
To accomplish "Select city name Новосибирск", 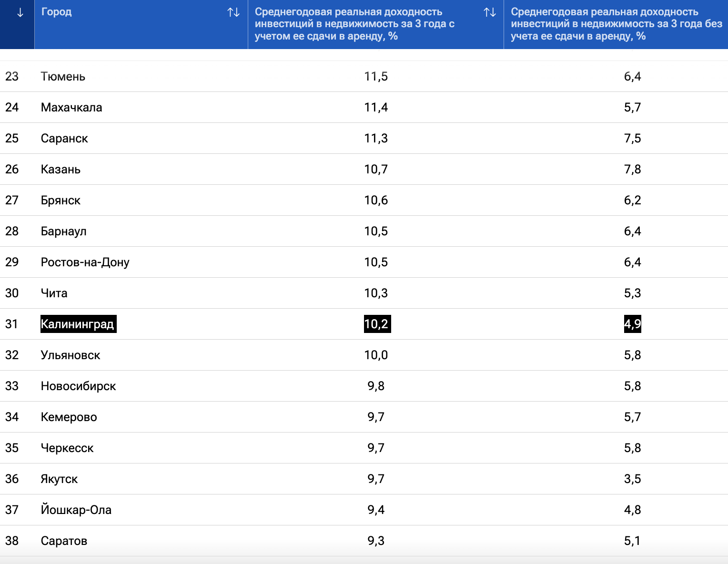I will pyautogui.click(x=79, y=386).
